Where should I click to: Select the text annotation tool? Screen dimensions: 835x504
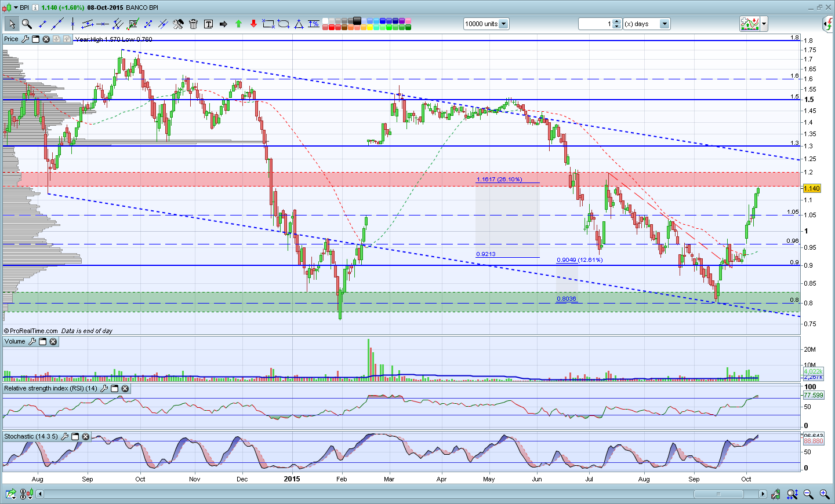click(208, 24)
